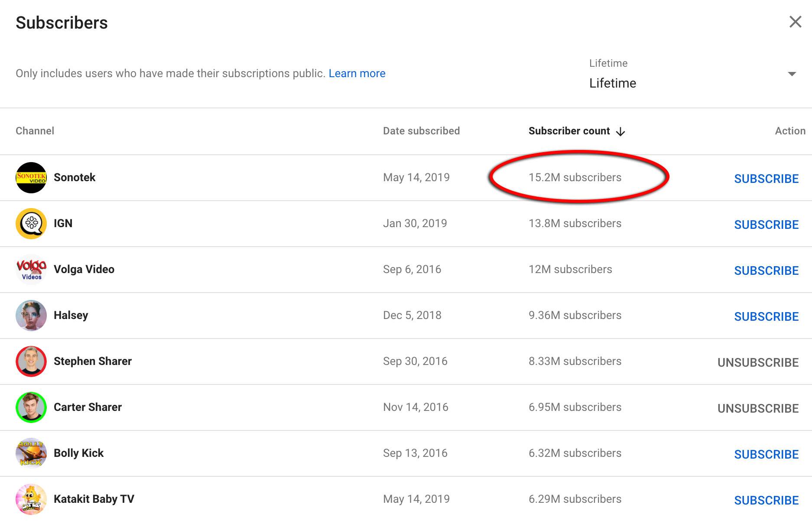Click Stephen Sharer's date Sep 30, 2016
Image resolution: width=812 pixels, height=521 pixels.
[x=415, y=361]
